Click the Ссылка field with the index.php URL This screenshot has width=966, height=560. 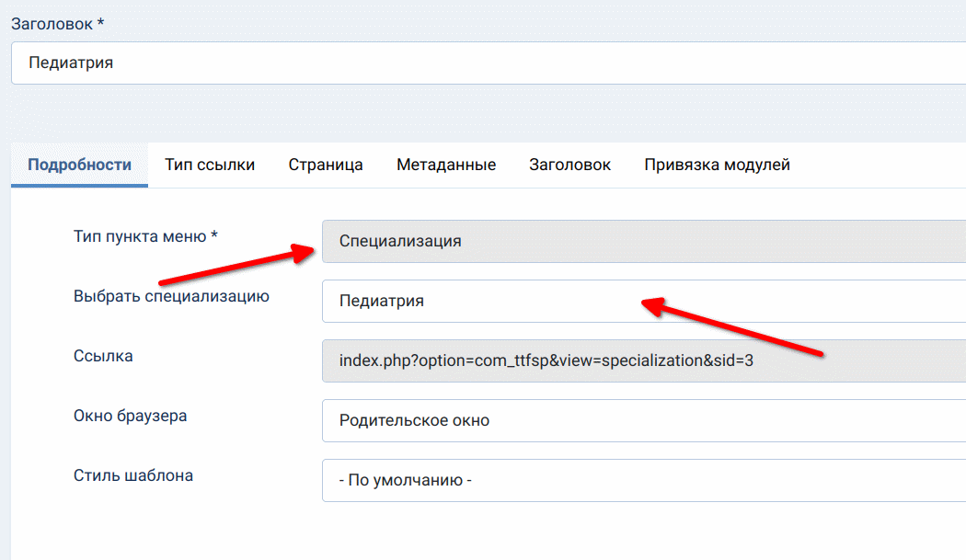(x=644, y=360)
